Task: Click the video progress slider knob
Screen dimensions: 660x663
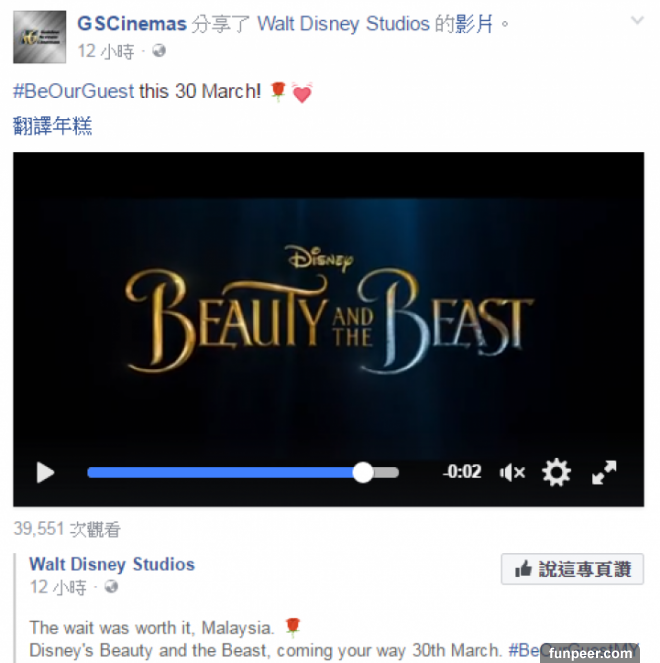Action: pyautogui.click(x=363, y=472)
